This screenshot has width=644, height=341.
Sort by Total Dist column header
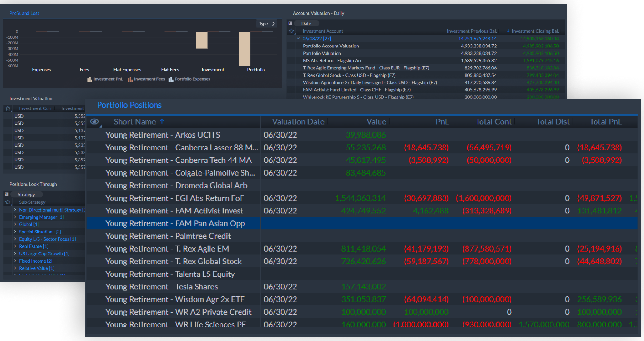(553, 122)
